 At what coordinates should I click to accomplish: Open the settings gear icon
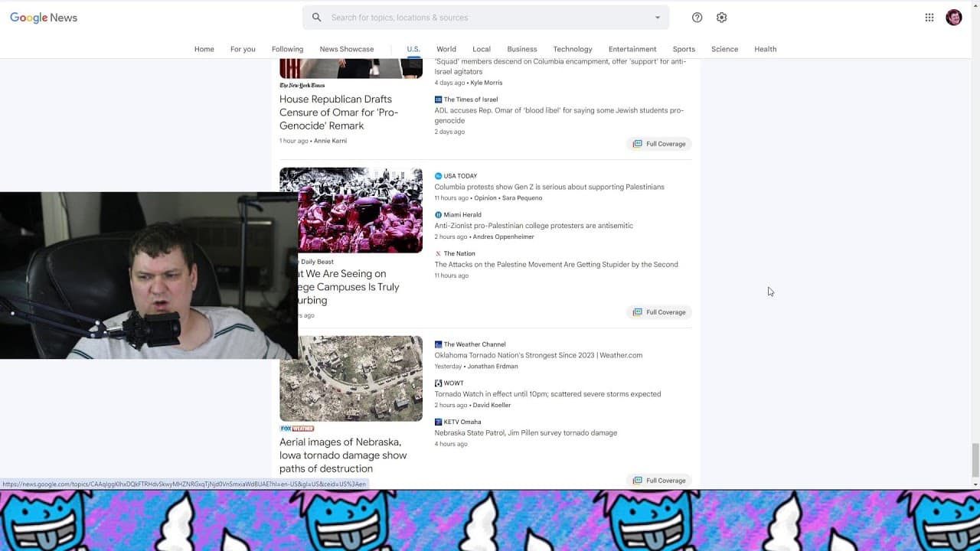721,18
